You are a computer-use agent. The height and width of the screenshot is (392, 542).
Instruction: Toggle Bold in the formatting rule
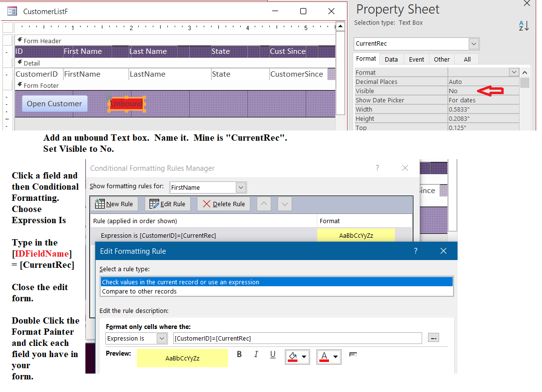pos(239,355)
